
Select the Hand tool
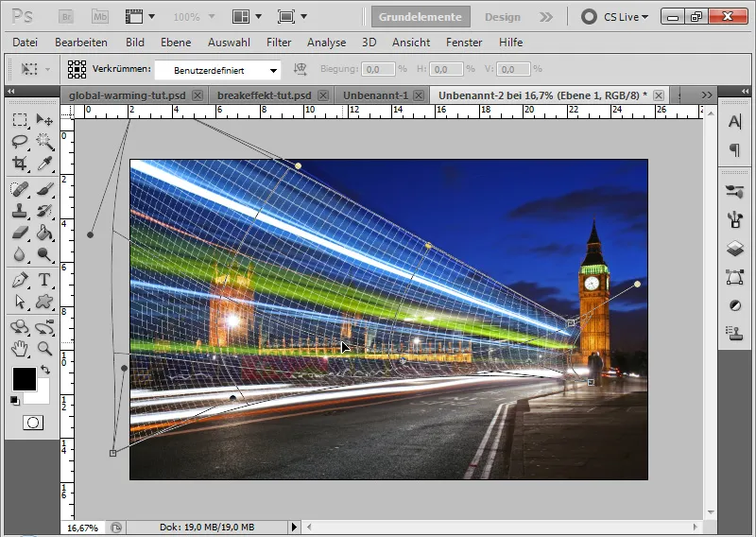click(x=19, y=348)
